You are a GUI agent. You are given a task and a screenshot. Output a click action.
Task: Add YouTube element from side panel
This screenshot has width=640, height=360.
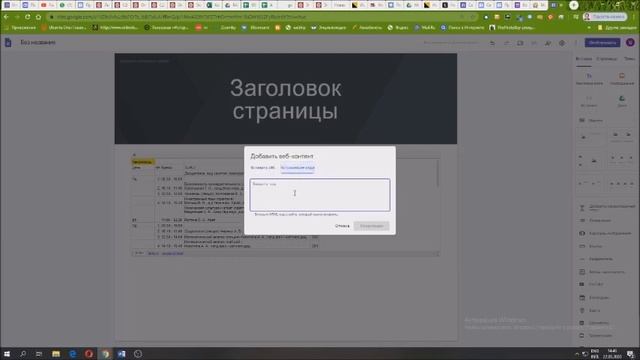pyautogui.click(x=591, y=284)
